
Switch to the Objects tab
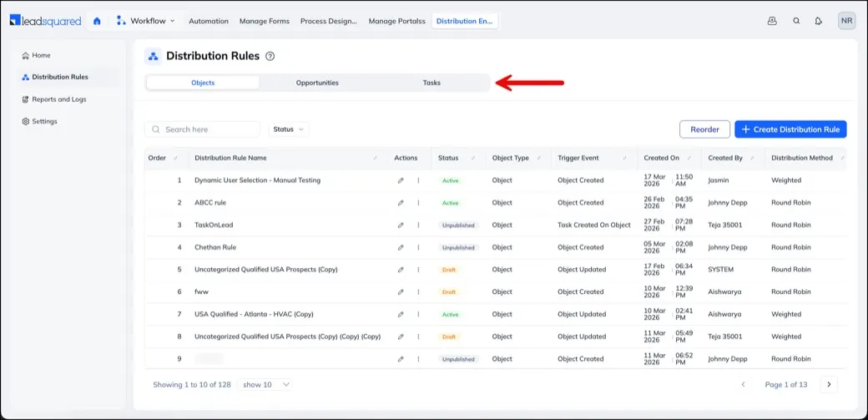pyautogui.click(x=203, y=83)
